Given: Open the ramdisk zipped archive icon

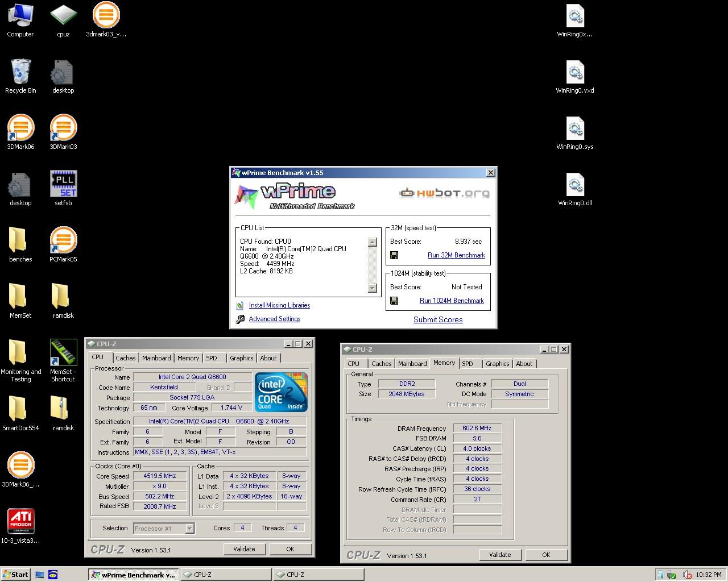Looking at the screenshot, I should 63,413.
